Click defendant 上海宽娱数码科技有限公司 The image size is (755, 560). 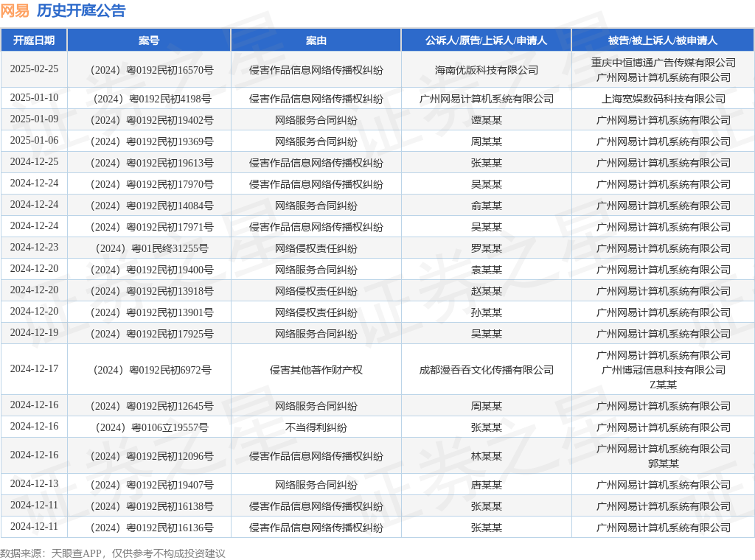(663, 99)
